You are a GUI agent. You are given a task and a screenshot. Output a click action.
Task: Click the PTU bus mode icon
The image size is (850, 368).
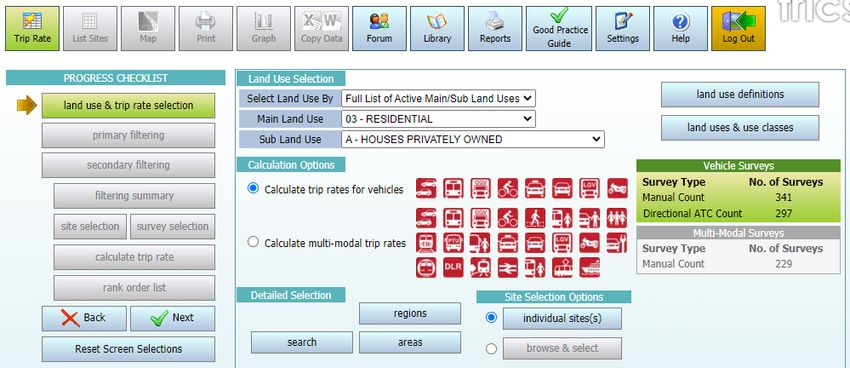[x=453, y=242]
